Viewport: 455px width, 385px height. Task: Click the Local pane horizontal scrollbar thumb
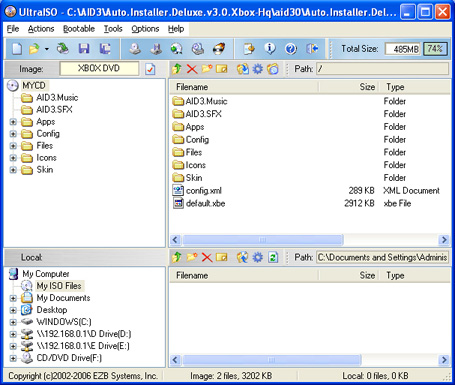click(272, 360)
